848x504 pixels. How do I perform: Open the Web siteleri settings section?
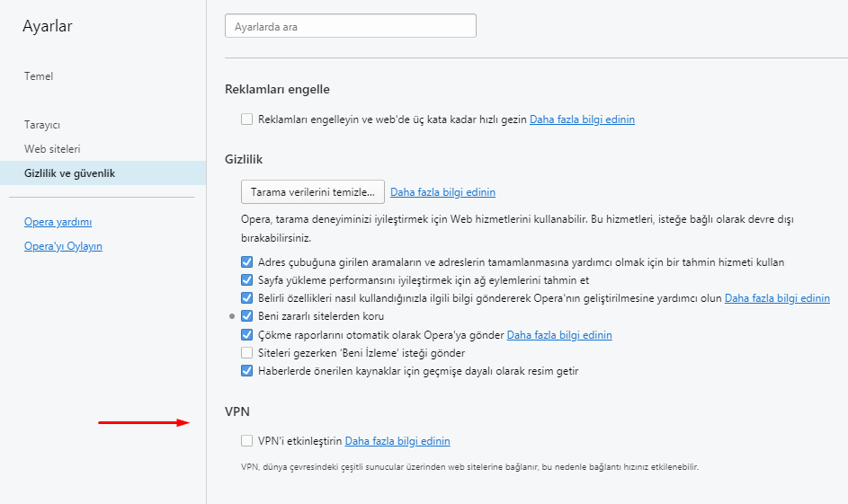coord(52,149)
